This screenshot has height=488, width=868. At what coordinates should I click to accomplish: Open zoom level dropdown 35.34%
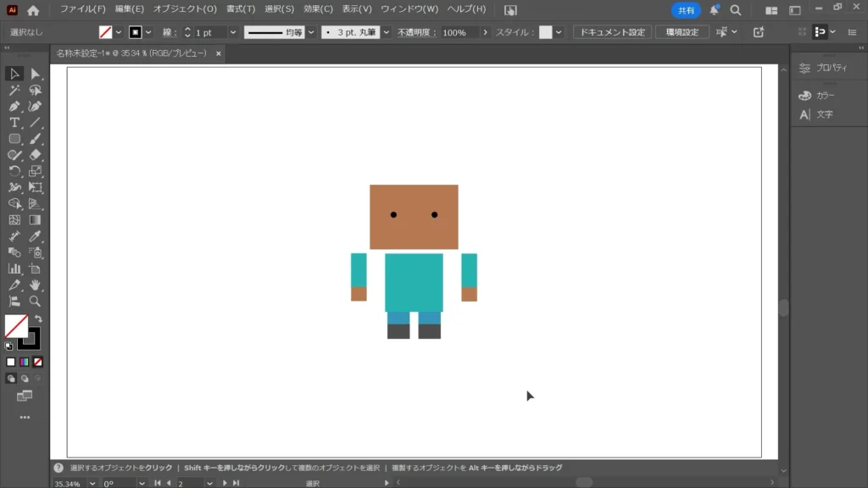coord(92,484)
